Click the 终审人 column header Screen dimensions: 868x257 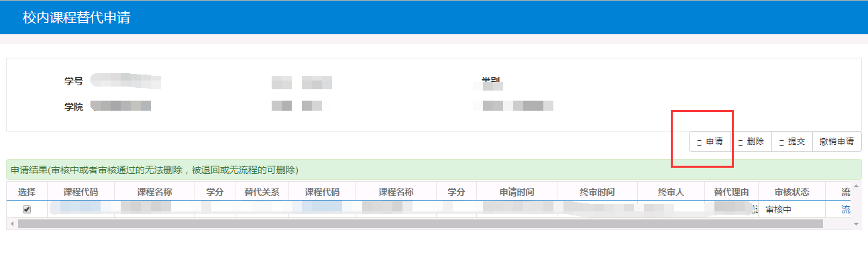coord(671,192)
